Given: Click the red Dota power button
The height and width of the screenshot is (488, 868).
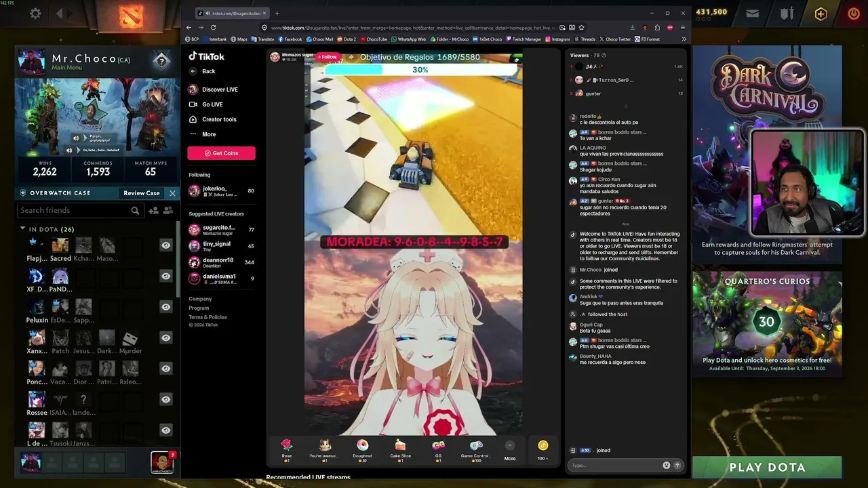Looking at the screenshot, I should coord(853,14).
